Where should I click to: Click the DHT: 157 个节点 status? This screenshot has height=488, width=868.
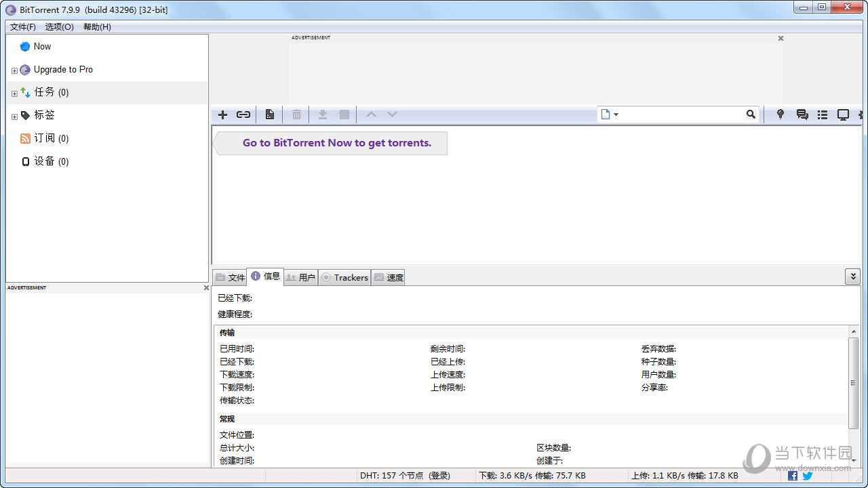[405, 476]
